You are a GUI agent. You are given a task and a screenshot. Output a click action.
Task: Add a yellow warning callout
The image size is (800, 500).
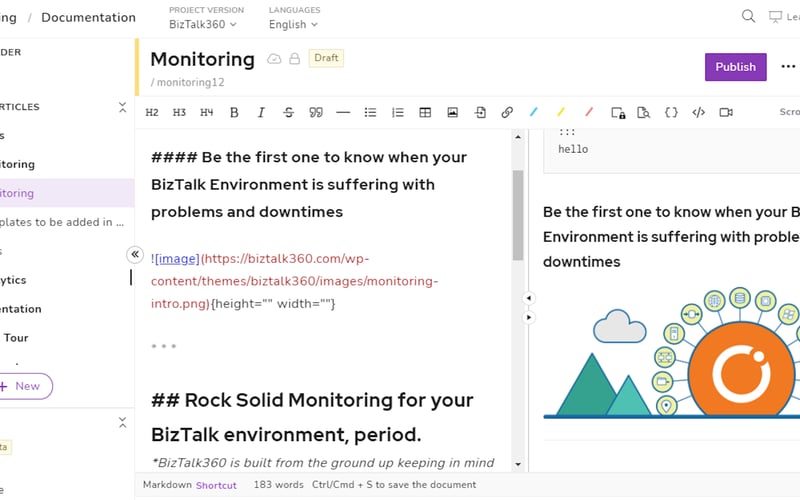[561, 112]
